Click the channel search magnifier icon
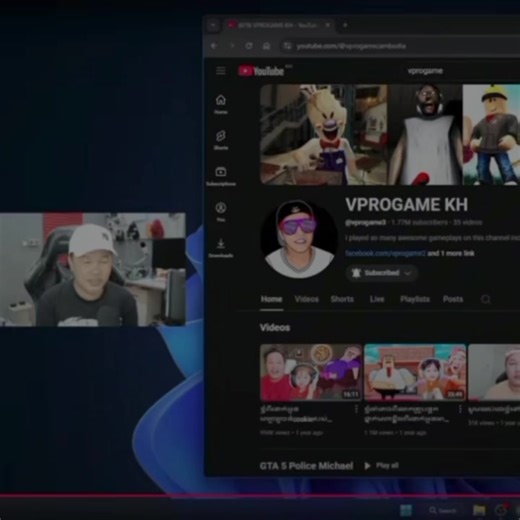 (486, 299)
